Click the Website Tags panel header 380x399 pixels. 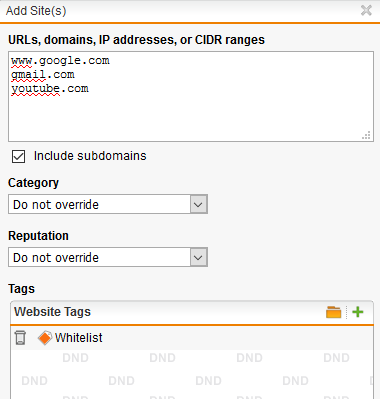[x=192, y=312]
